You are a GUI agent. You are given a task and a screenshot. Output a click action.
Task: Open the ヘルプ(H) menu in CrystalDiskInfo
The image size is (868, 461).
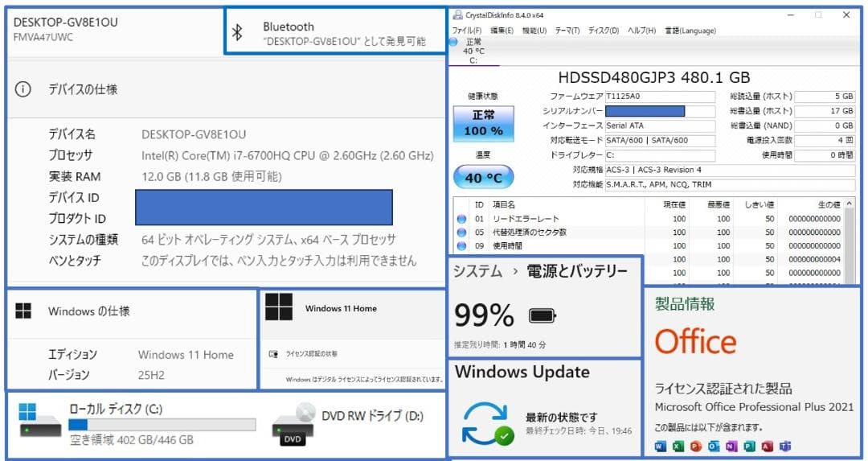641,31
